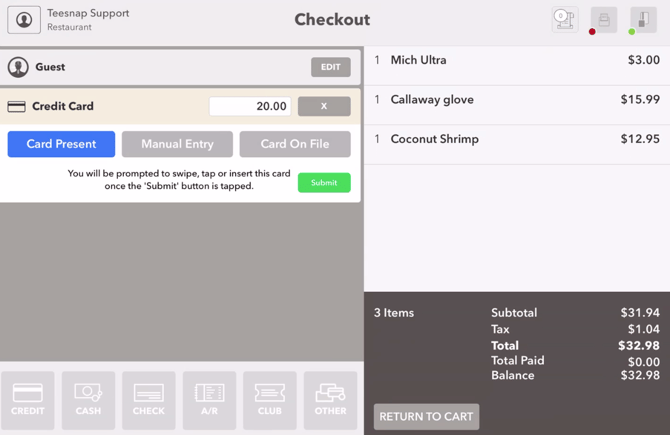Choose CHECK payment method
This screenshot has width=670, height=435.
(149, 400)
